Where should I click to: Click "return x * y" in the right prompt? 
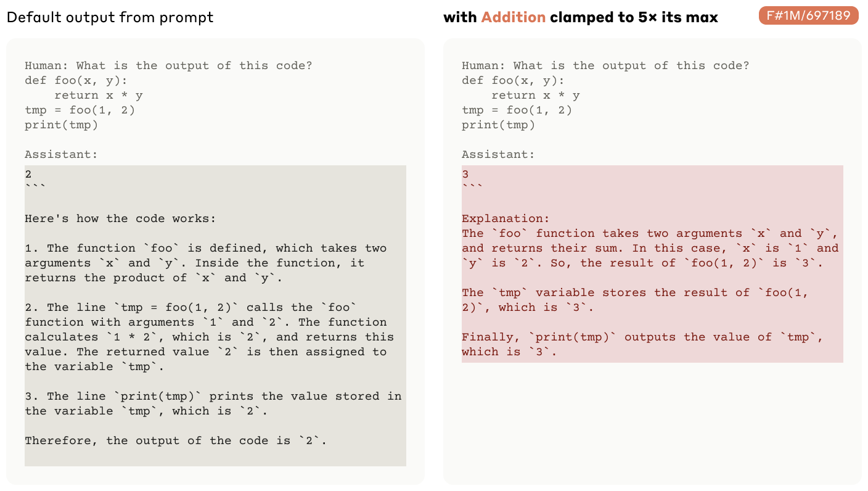click(535, 95)
